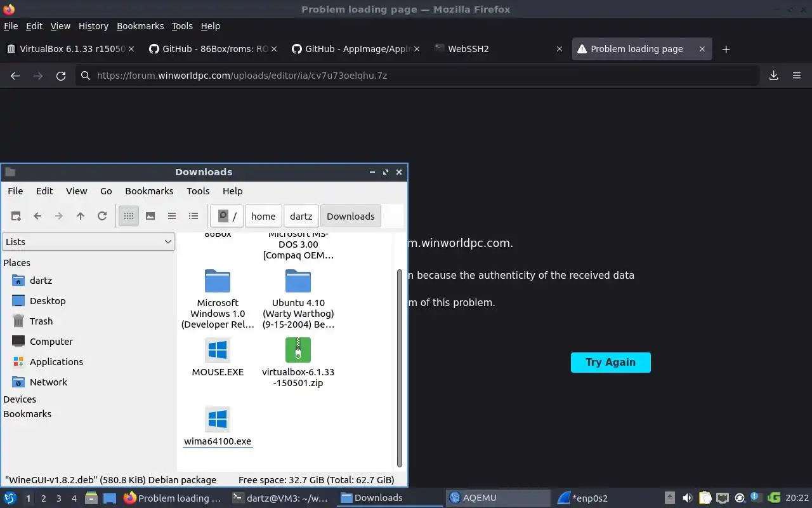Image resolution: width=812 pixels, height=508 pixels.
Task: Switch to WebSSH2 tab
Action: click(x=498, y=49)
